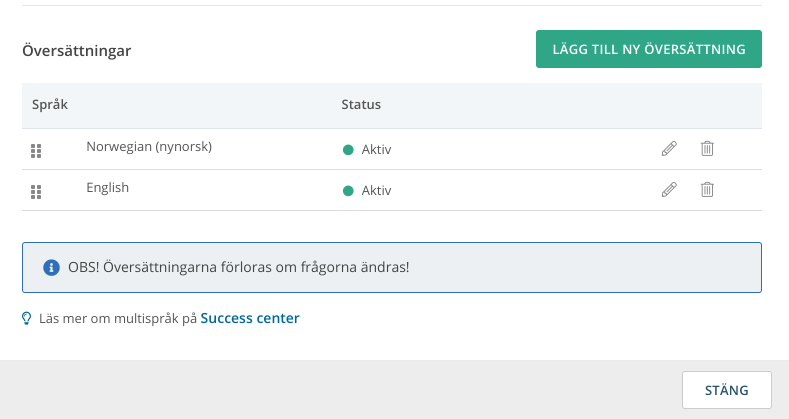The height and width of the screenshot is (419, 789).
Task: Click the Språk column header
Action: pos(50,105)
